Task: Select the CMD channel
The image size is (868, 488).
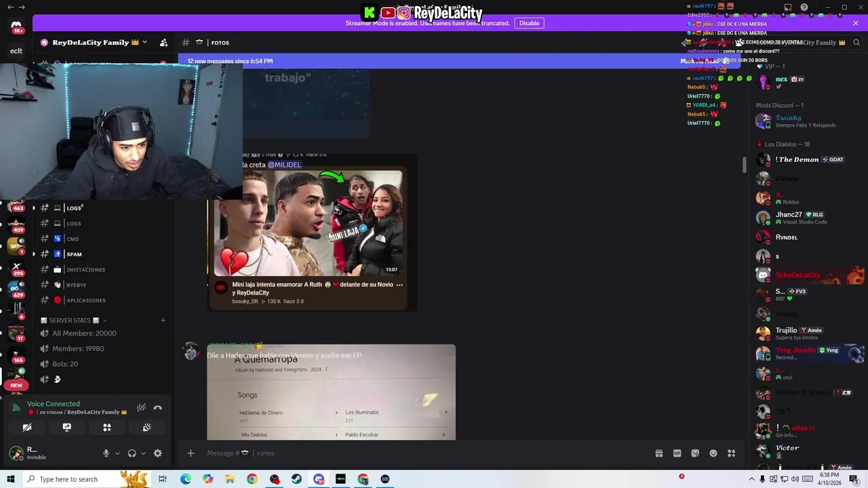Action: 102,239
